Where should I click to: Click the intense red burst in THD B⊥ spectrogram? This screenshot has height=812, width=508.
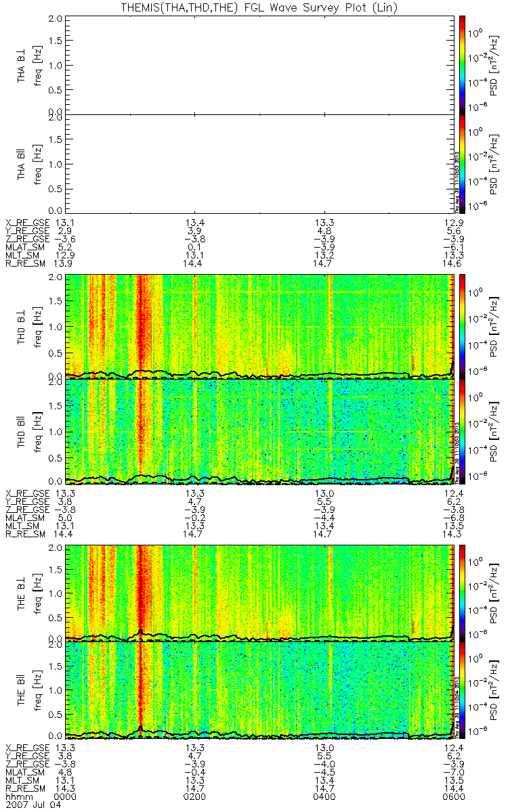pos(141,325)
